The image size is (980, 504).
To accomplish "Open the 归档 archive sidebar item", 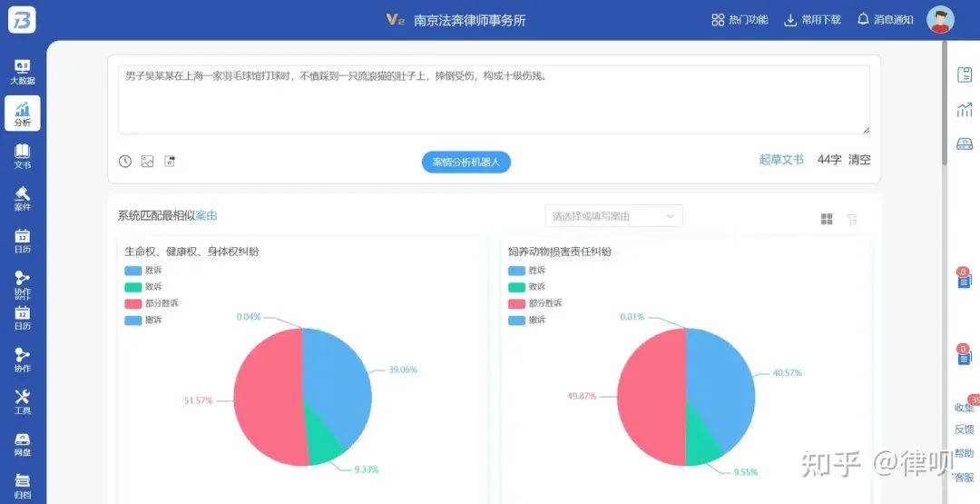I will [22, 487].
